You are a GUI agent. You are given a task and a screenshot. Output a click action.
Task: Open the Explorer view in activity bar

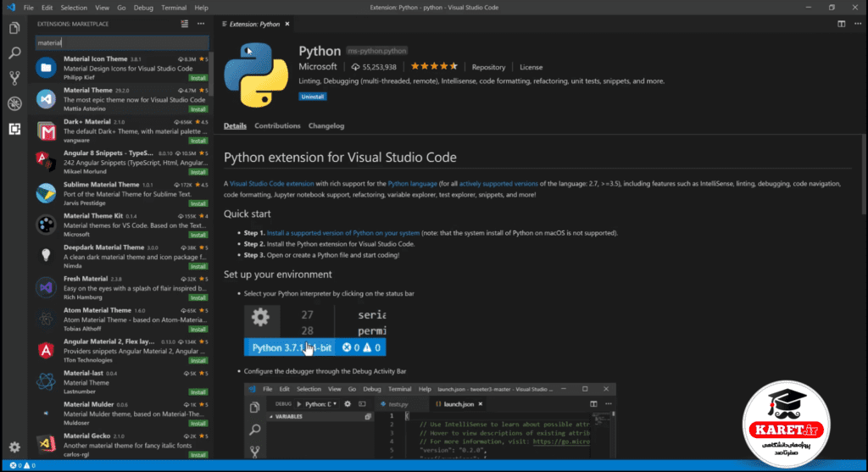click(x=14, y=28)
